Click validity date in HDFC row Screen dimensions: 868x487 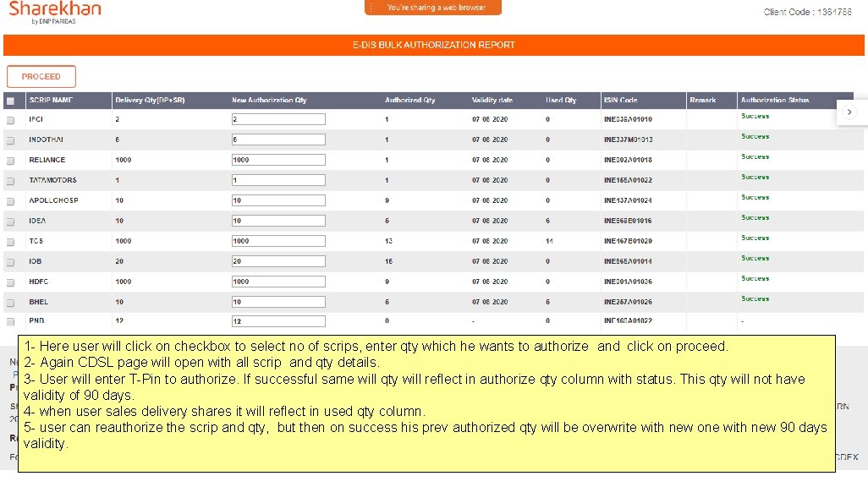490,282
